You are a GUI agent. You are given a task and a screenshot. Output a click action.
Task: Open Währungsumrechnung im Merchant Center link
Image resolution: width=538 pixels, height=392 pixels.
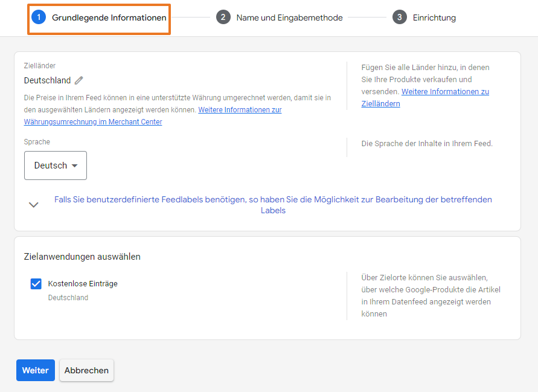click(x=153, y=116)
